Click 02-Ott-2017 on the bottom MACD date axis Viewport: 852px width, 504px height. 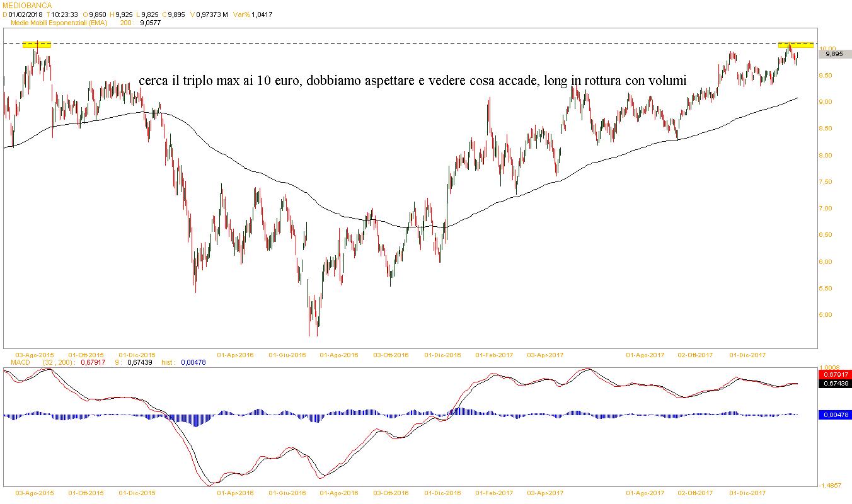pos(695,493)
